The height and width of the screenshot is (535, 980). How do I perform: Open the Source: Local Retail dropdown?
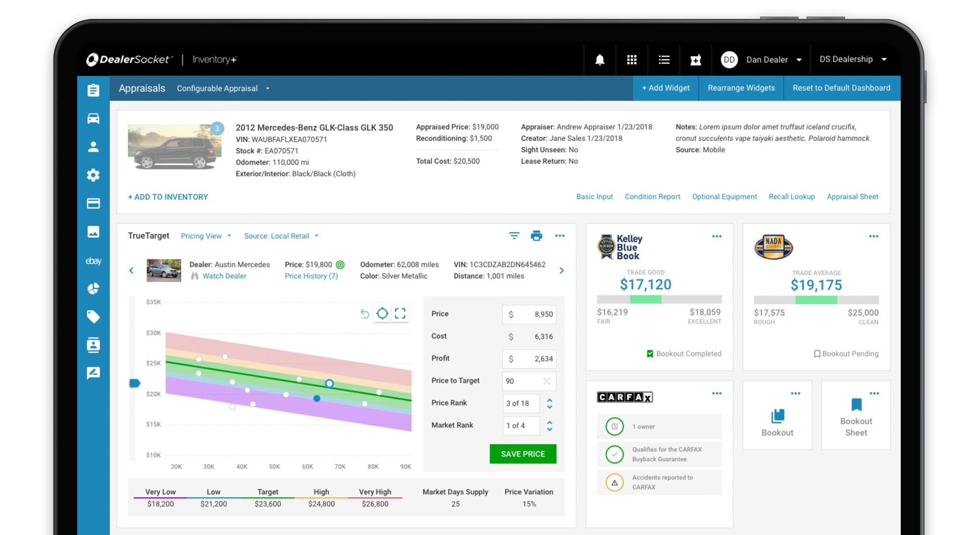281,236
